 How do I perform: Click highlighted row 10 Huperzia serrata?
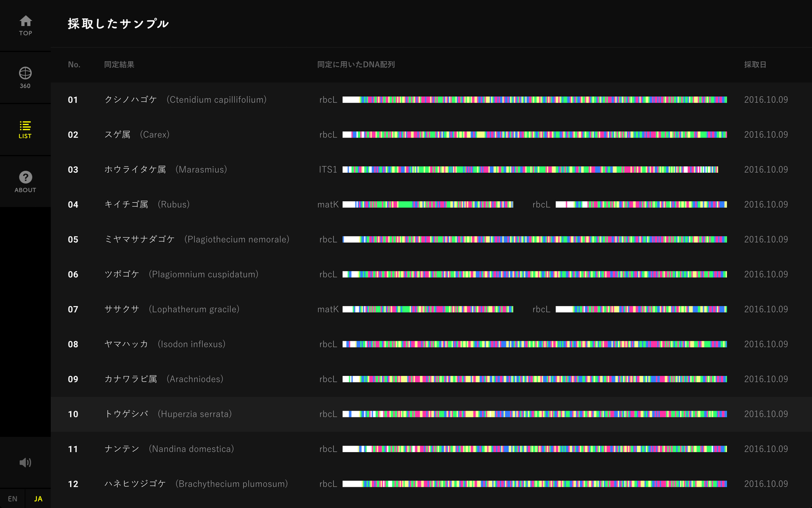tap(168, 414)
